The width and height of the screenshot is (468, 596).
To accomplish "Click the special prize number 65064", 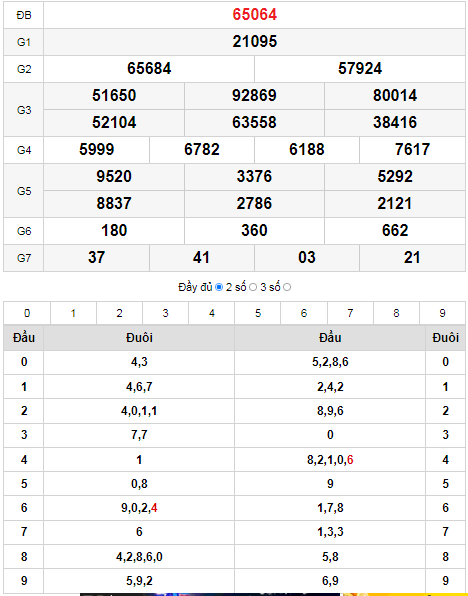I will pos(255,14).
